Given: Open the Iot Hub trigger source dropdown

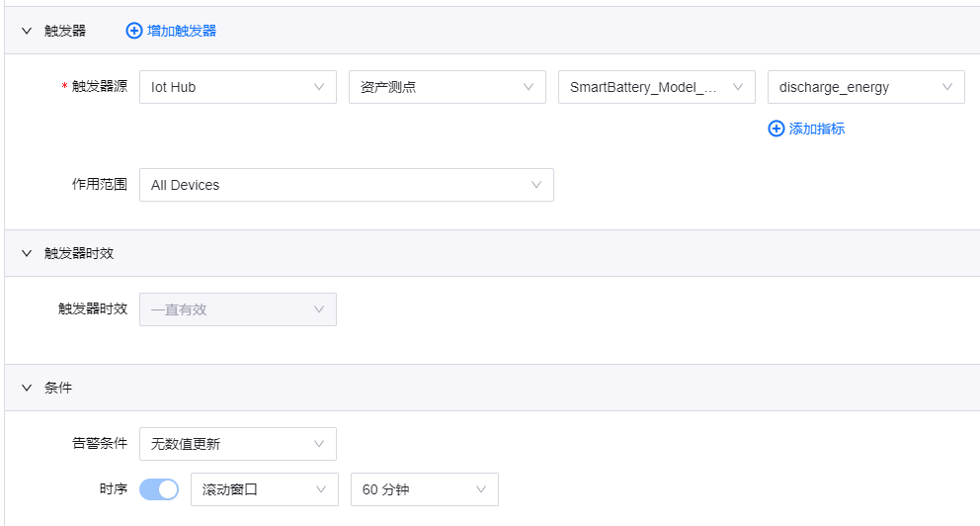Looking at the screenshot, I should coord(237,87).
